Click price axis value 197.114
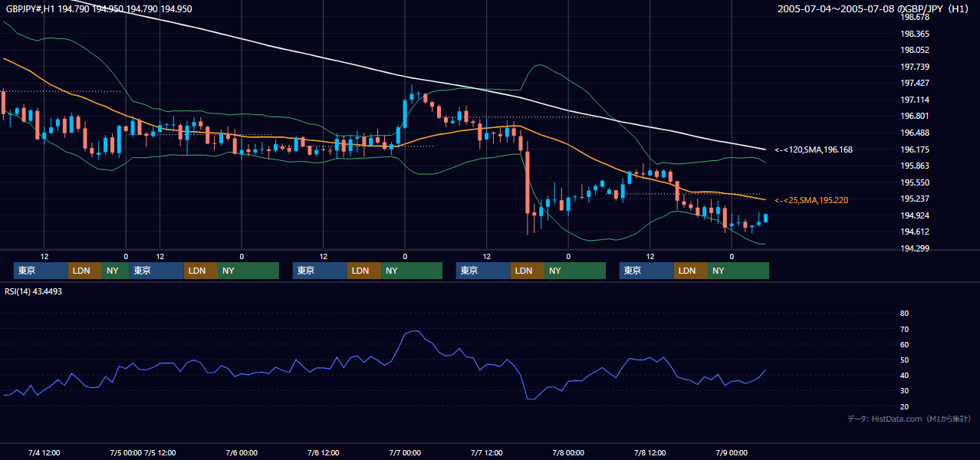The image size is (980, 460). [914, 100]
